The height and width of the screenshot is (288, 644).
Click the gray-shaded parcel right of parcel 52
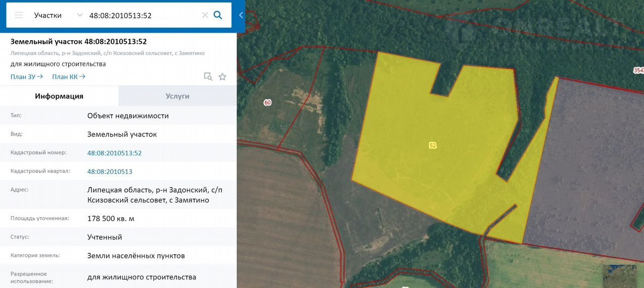[589, 166]
